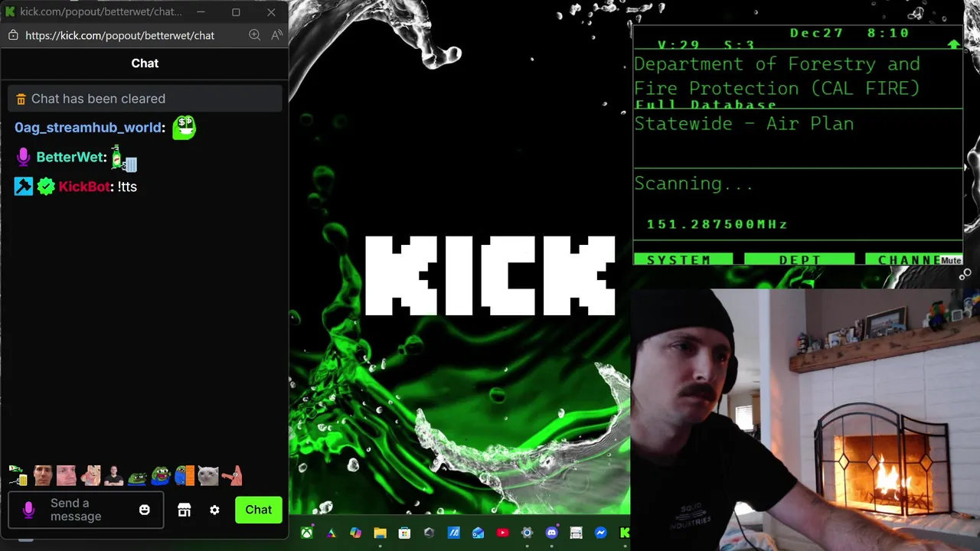Insert the man with crossed arms emote

click(113, 476)
